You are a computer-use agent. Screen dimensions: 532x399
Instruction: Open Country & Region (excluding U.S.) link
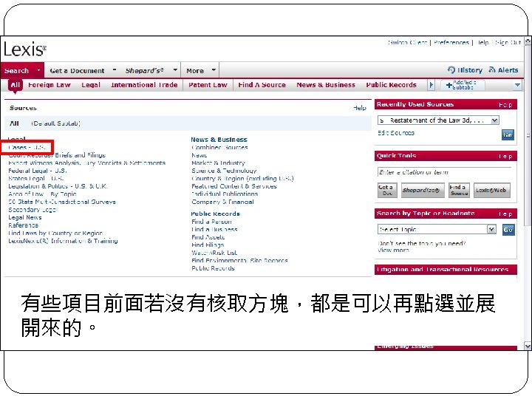click(242, 179)
